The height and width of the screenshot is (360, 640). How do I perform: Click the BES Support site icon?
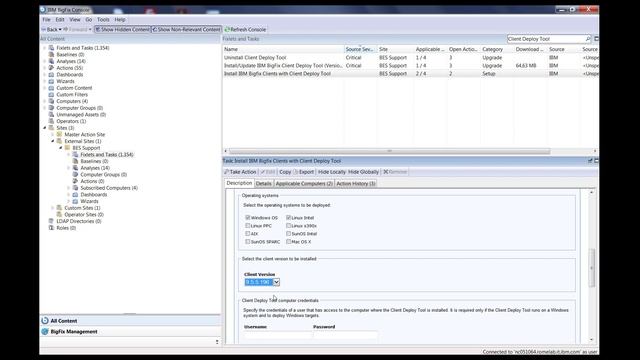[x=67, y=148]
